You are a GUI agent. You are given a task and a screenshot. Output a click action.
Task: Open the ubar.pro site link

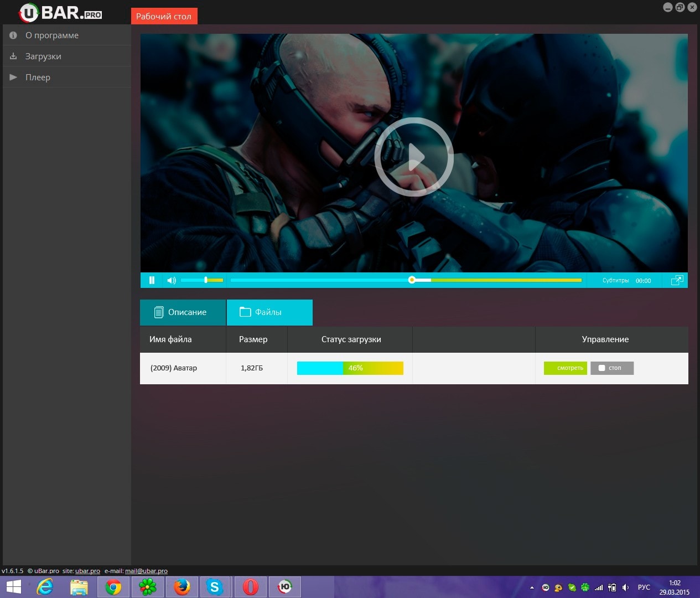point(87,571)
